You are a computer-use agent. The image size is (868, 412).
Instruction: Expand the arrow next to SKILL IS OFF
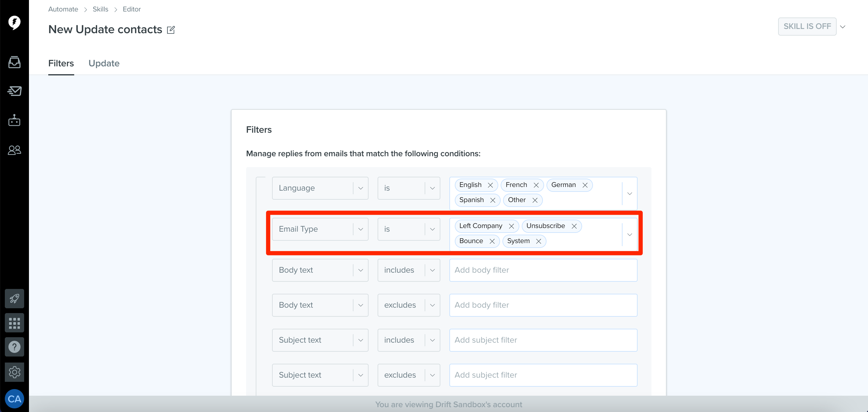(x=843, y=27)
